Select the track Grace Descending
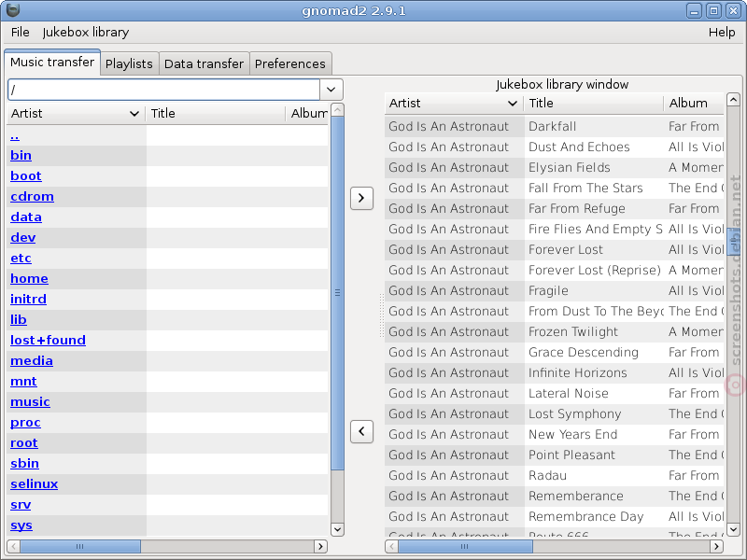 [554, 352]
